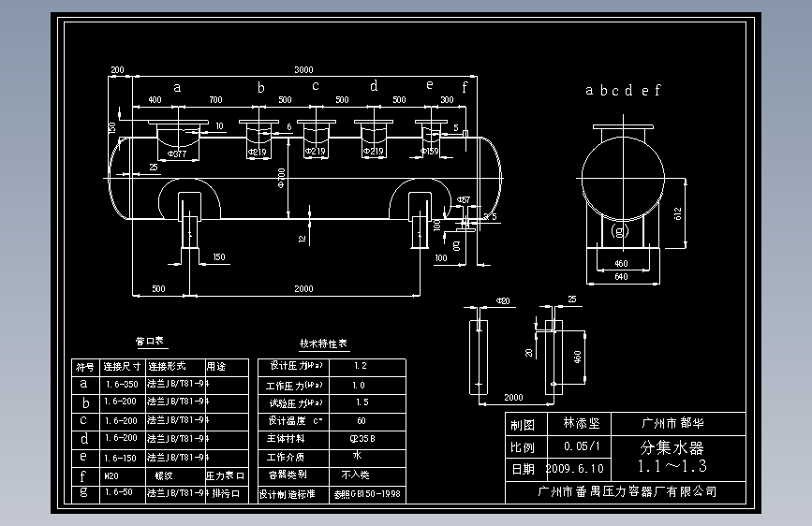
Task: Select the 1.5 test pressure value
Action: [362, 402]
